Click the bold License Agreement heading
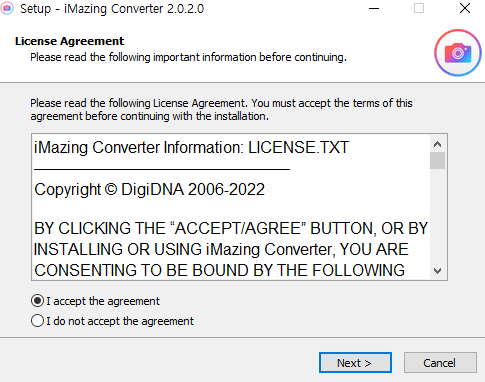This screenshot has width=485, height=382. 69,41
